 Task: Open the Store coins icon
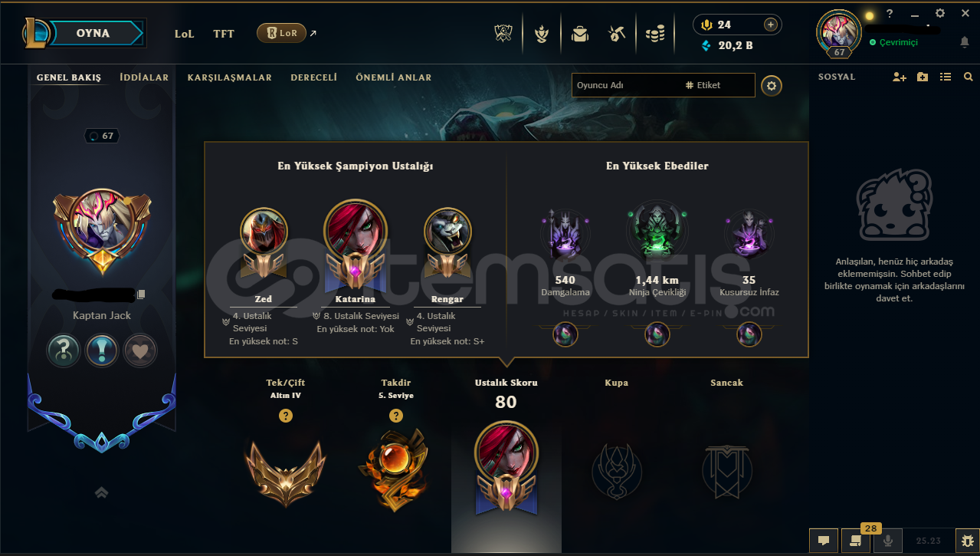[x=654, y=34]
